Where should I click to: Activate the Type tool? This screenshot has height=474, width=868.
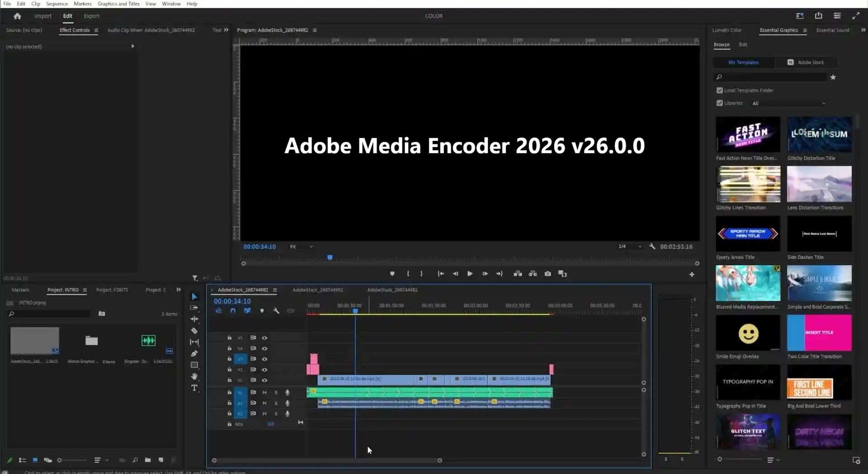coord(194,388)
